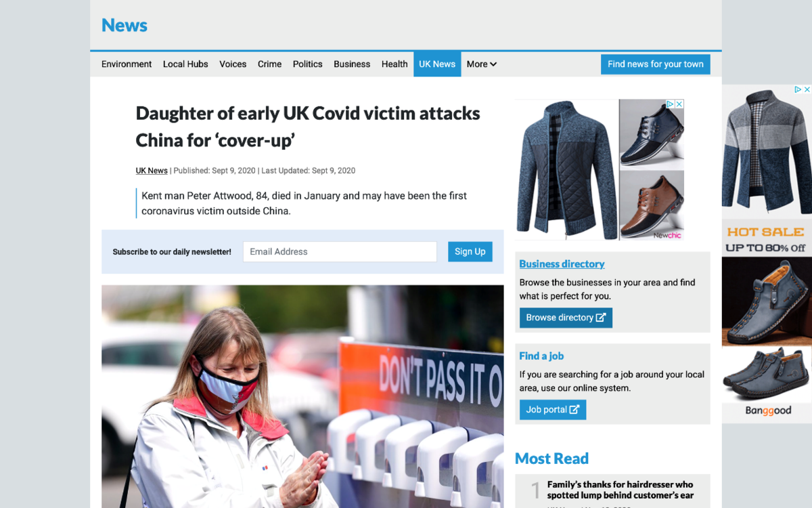Open the Politics section
Image resolution: width=812 pixels, height=508 pixels.
click(x=307, y=64)
